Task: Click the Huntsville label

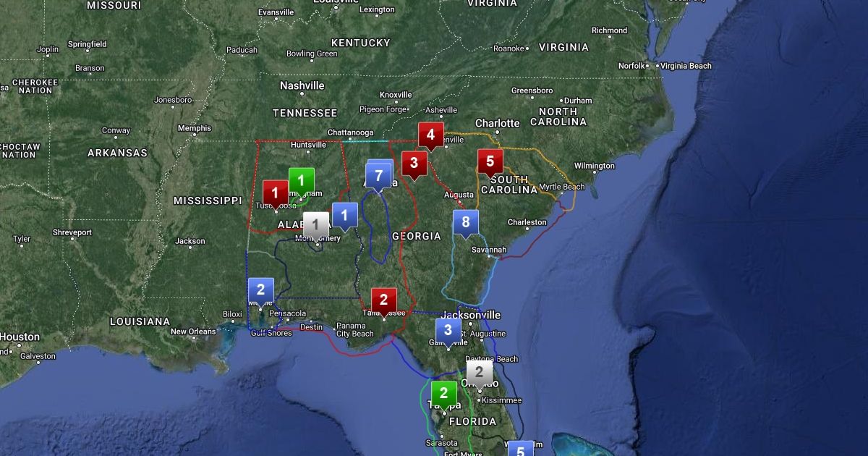Action: tap(308, 145)
